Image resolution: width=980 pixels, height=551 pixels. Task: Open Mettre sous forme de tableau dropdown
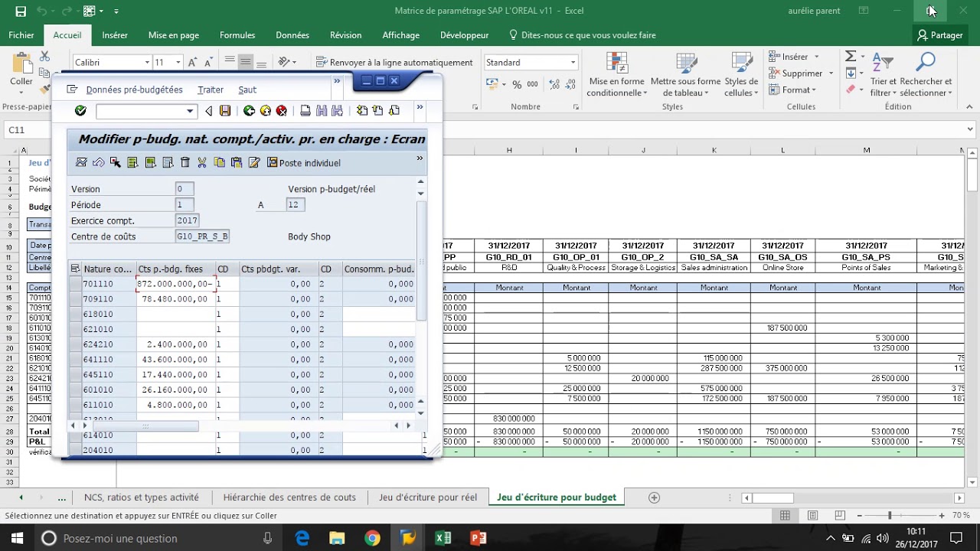coord(685,75)
